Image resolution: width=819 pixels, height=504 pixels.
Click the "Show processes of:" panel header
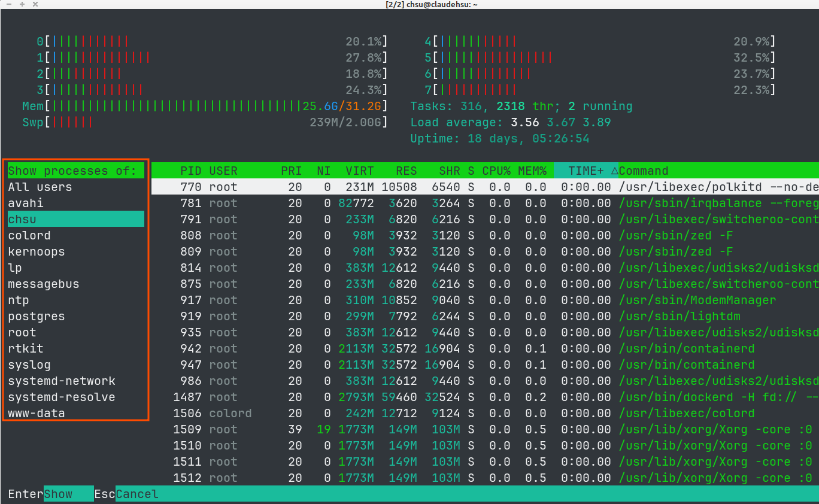(x=76, y=171)
